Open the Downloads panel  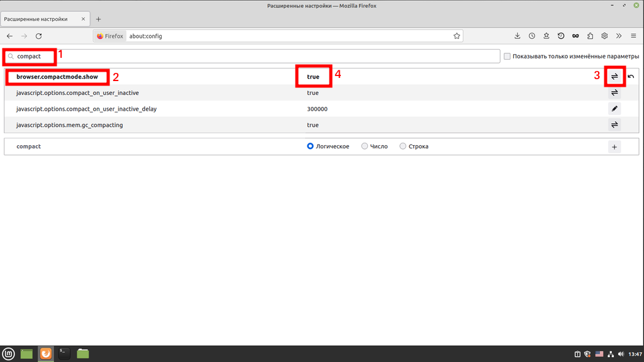pos(518,36)
